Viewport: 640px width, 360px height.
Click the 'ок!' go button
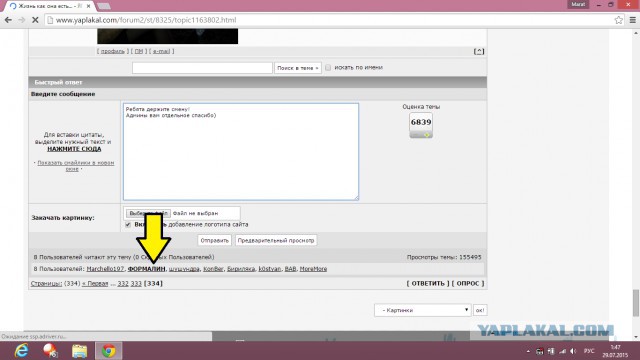480,310
